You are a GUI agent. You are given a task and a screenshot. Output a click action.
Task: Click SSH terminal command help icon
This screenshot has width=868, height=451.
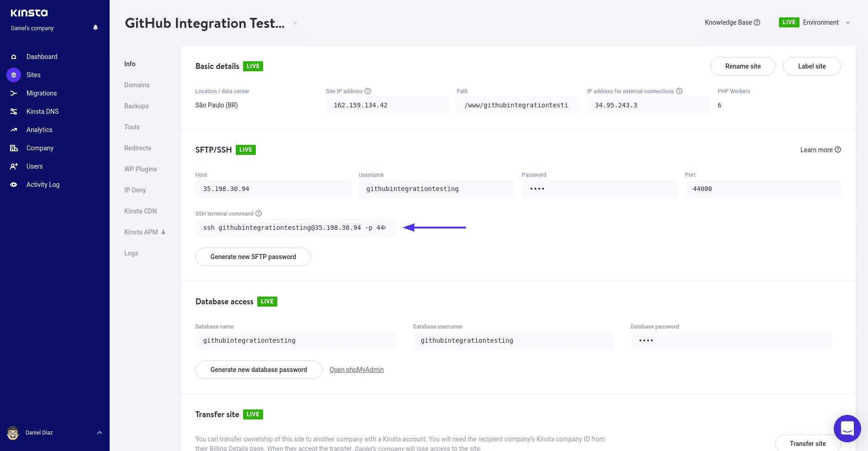coord(259,213)
